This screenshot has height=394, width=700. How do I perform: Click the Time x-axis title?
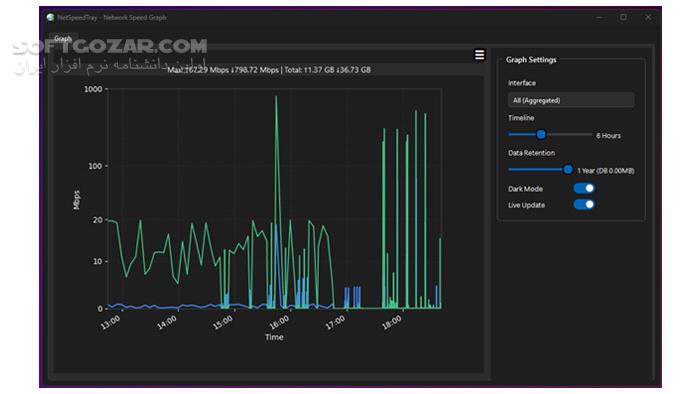274,337
